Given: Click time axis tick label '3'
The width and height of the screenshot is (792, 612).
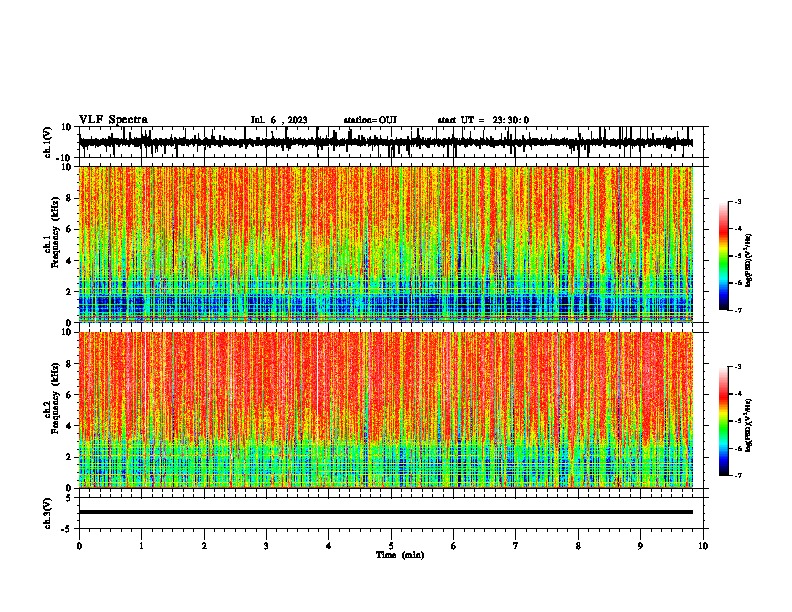Looking at the screenshot, I should click(x=266, y=546).
